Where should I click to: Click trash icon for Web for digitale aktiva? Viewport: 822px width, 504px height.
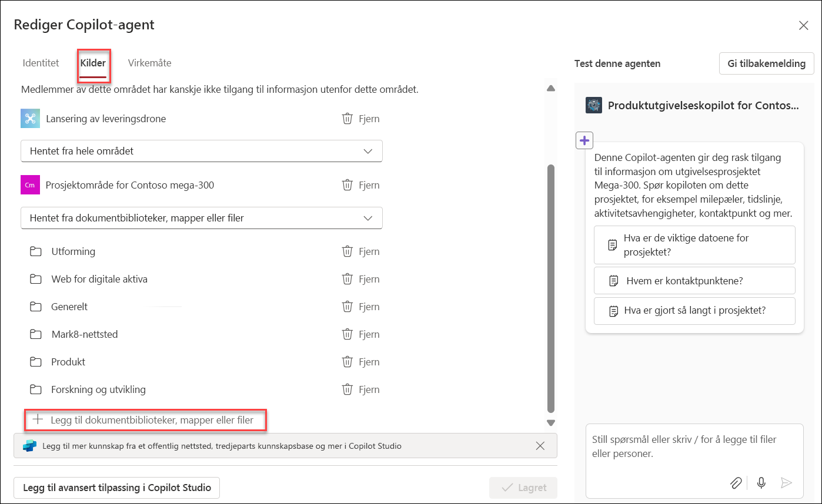pos(347,279)
